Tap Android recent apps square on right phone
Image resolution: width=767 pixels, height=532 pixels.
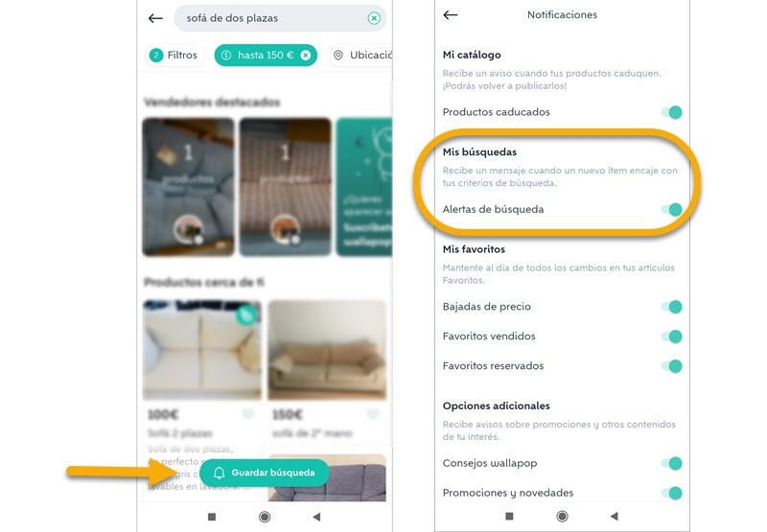click(x=509, y=517)
